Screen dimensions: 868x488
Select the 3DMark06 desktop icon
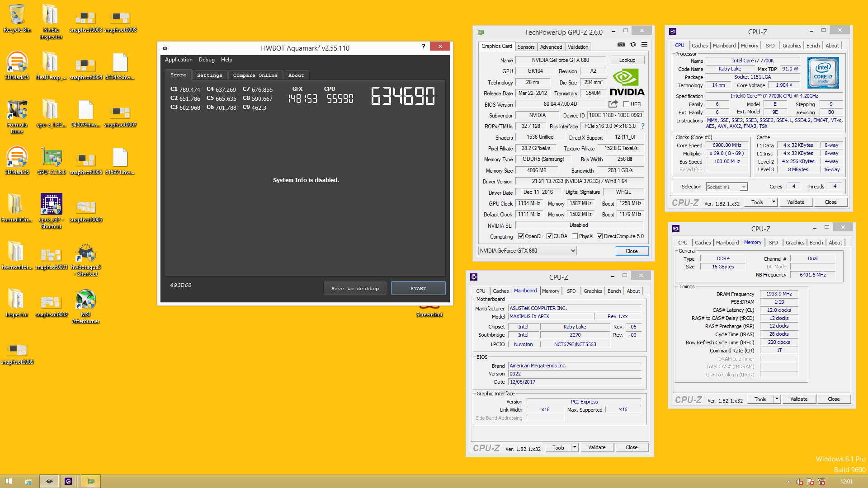(x=17, y=161)
